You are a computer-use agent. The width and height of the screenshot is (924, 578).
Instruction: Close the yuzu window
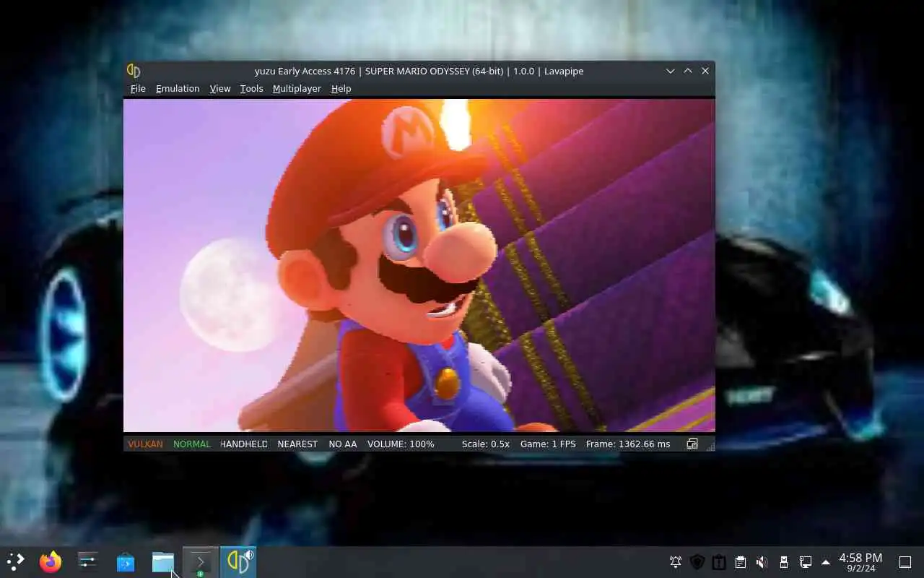(705, 71)
